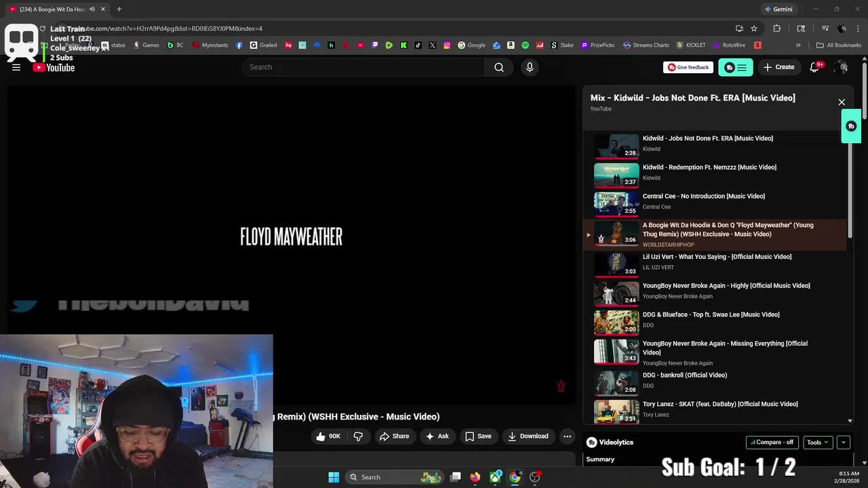
Task: Mute the tab via speaker icon
Action: pos(92,9)
